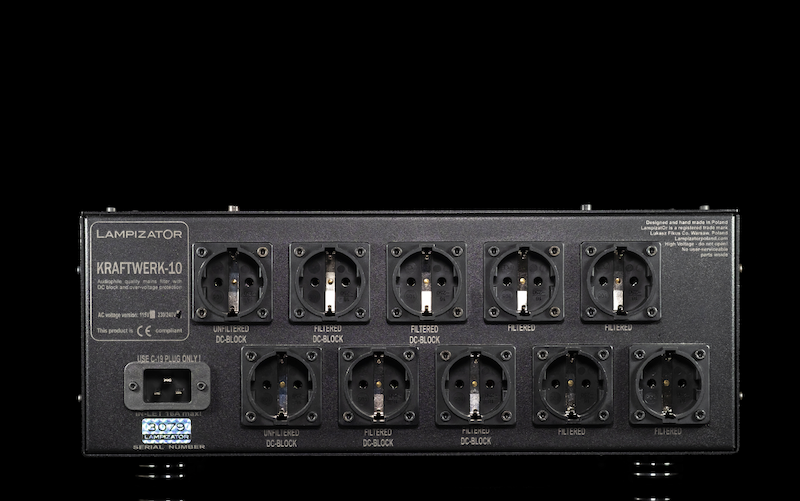Image resolution: width=800 pixels, height=501 pixels.
Task: Click the upper-row socket directly below the 'Designed and hand made' text
Action: coord(621,281)
